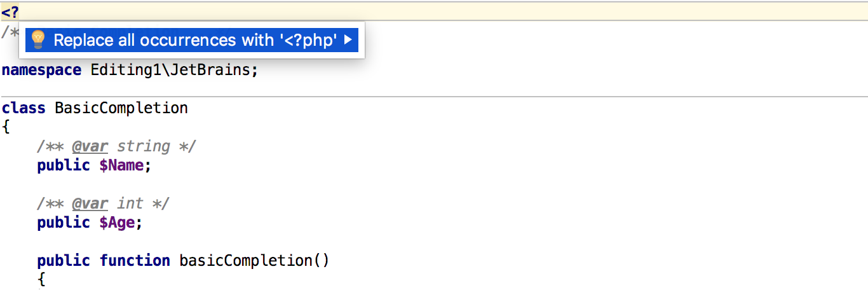Click the public keyword before $Name
Image resolution: width=868 pixels, height=290 pixels.
click(x=64, y=165)
